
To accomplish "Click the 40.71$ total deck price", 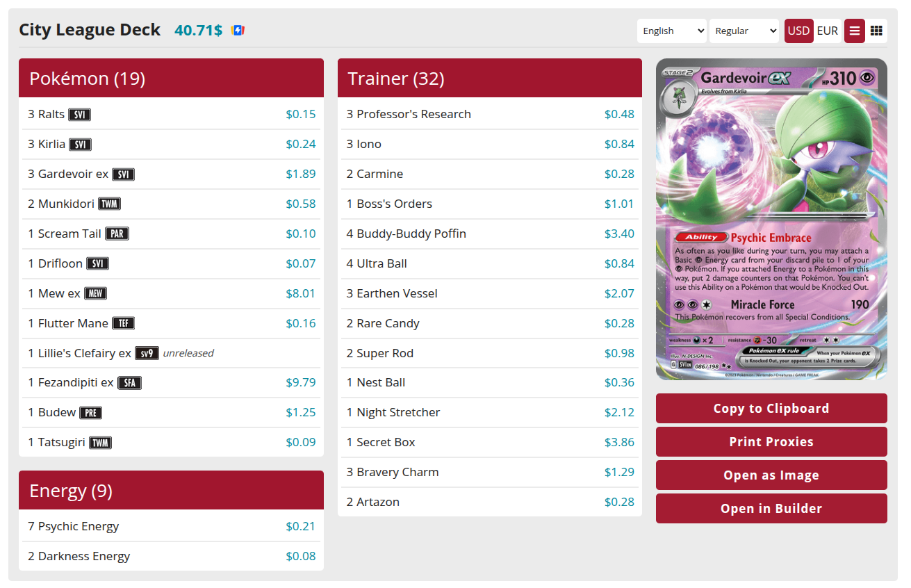I will click(x=199, y=31).
